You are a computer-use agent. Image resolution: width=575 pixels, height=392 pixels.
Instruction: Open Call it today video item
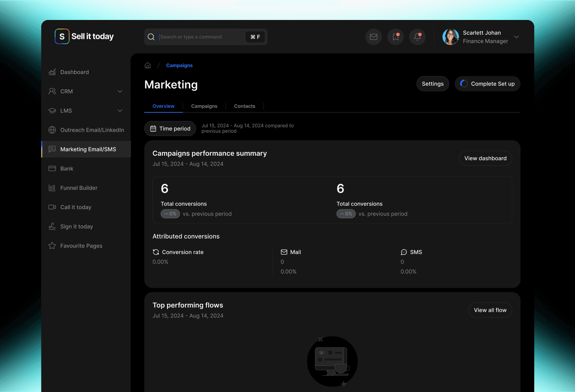(76, 207)
